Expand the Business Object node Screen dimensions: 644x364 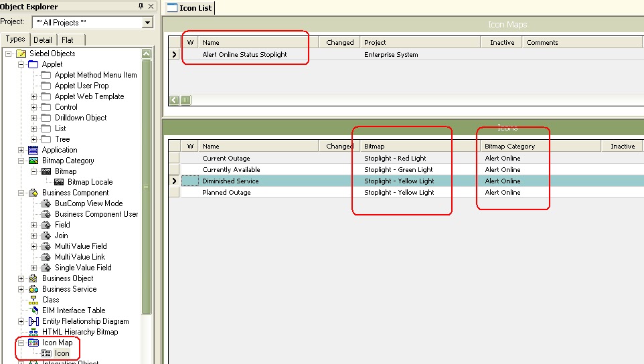21,278
